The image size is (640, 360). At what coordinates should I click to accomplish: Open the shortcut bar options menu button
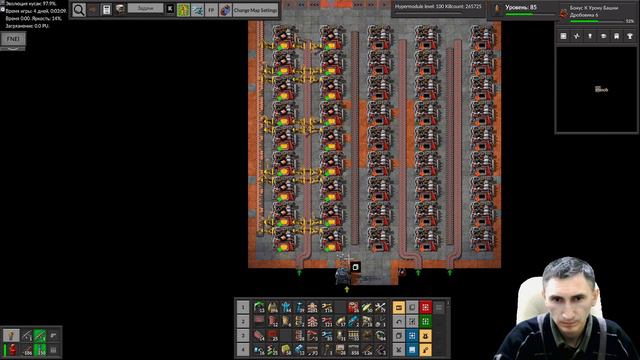tap(439, 307)
